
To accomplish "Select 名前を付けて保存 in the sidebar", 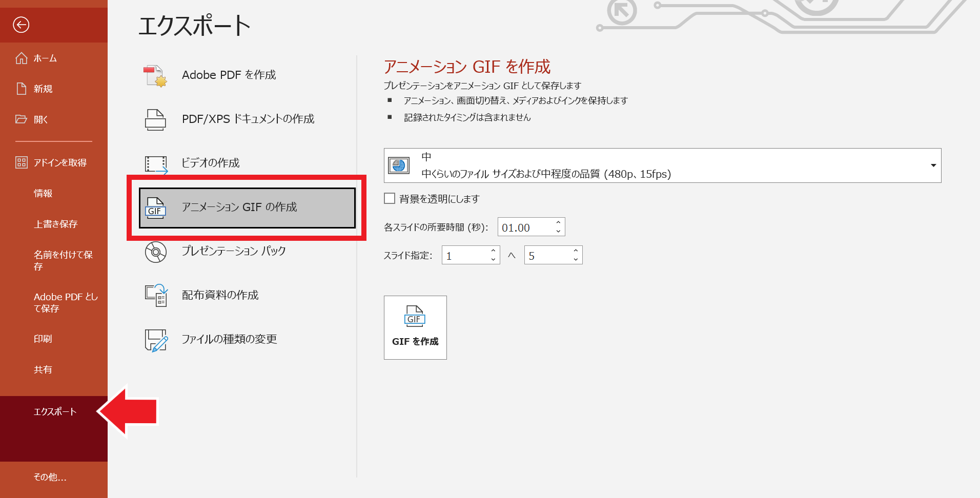I will (x=63, y=260).
